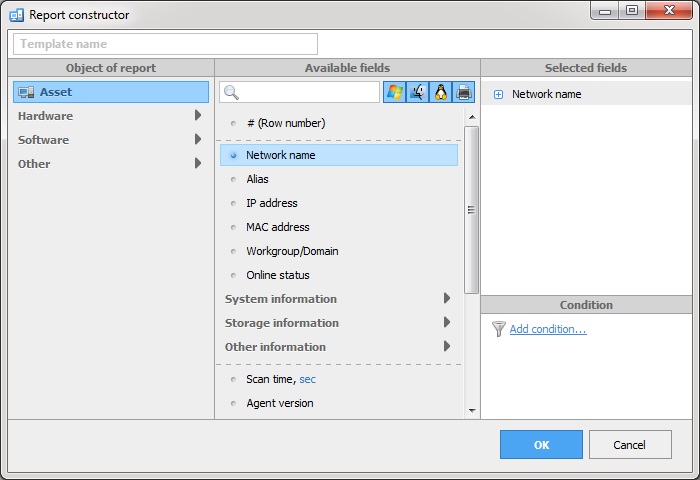The width and height of the screenshot is (700, 480).
Task: Maximize the Report constructor window
Action: [632, 11]
